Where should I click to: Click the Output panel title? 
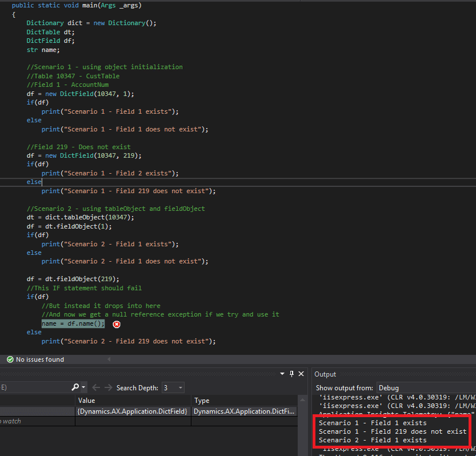pyautogui.click(x=325, y=374)
